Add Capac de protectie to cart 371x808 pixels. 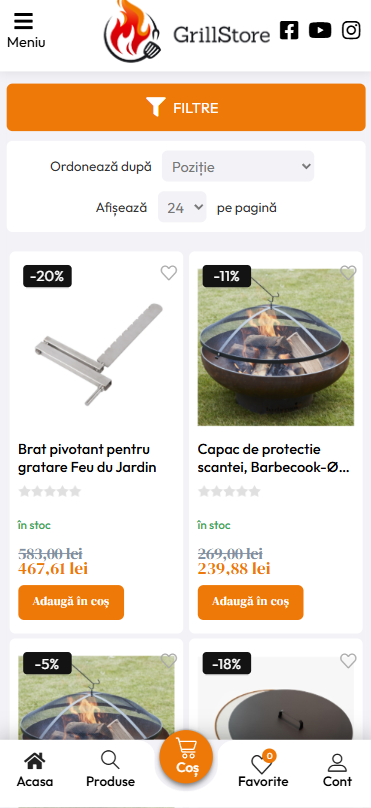250,602
